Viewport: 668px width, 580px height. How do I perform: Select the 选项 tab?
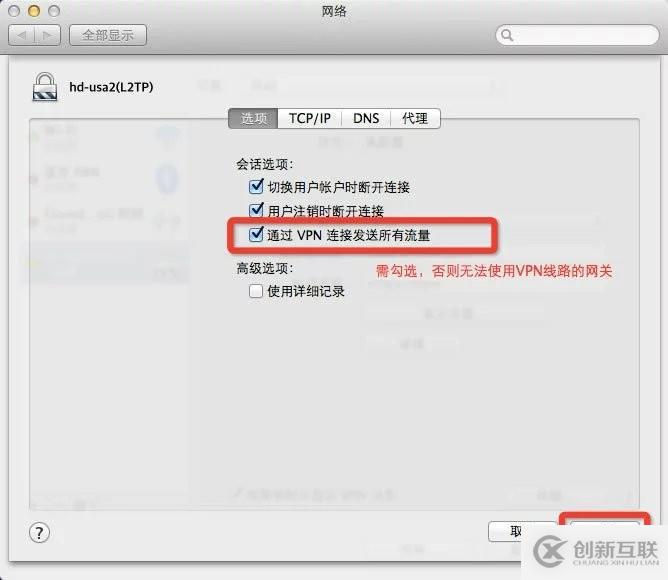point(253,118)
